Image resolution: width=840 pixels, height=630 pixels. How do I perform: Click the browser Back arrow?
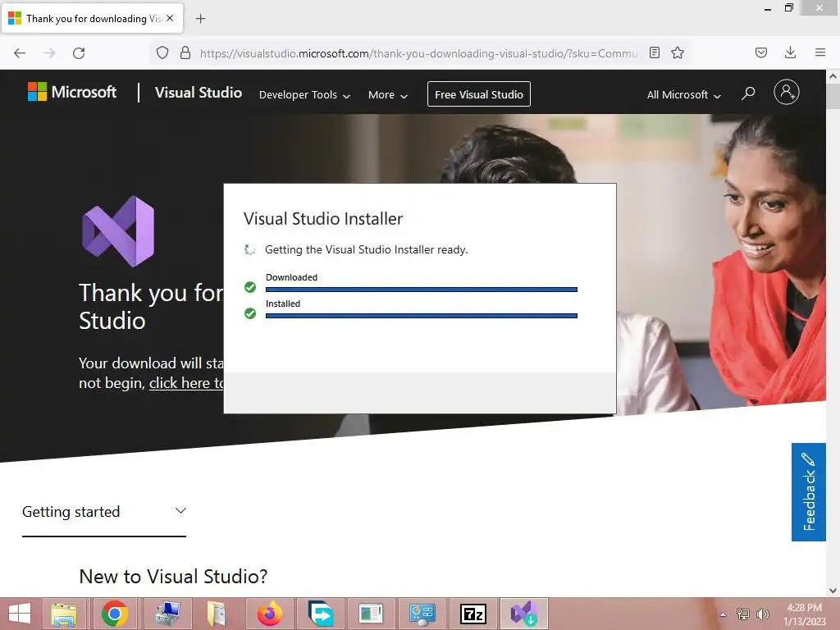point(20,53)
